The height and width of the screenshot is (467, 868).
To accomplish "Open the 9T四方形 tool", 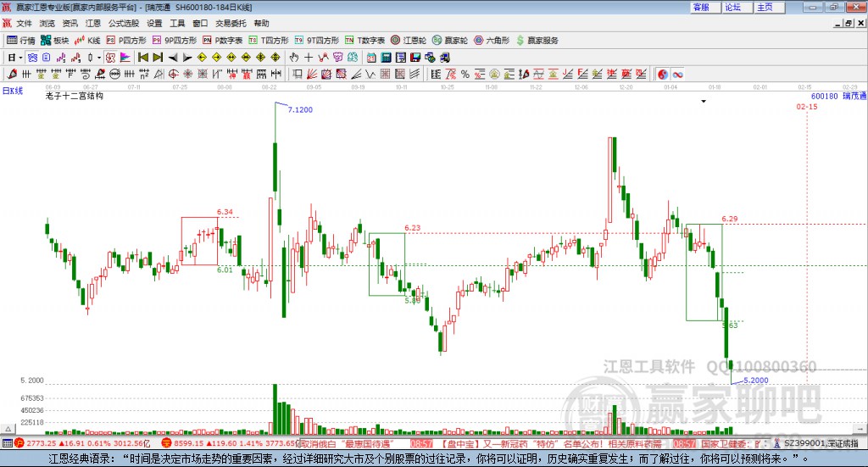I will pyautogui.click(x=317, y=41).
